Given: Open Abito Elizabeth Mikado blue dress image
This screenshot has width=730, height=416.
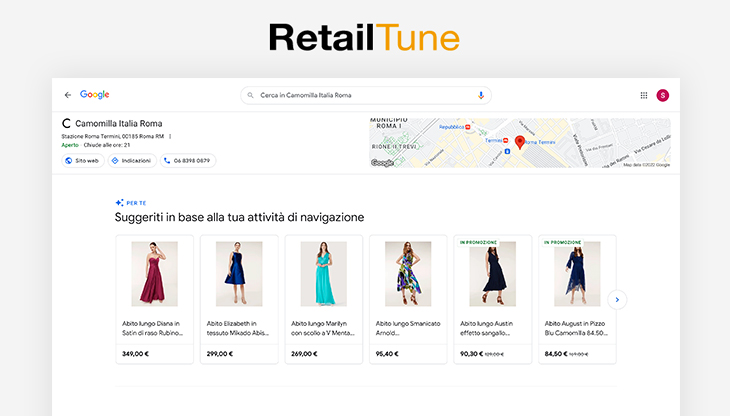Looking at the screenshot, I should coord(239,274).
